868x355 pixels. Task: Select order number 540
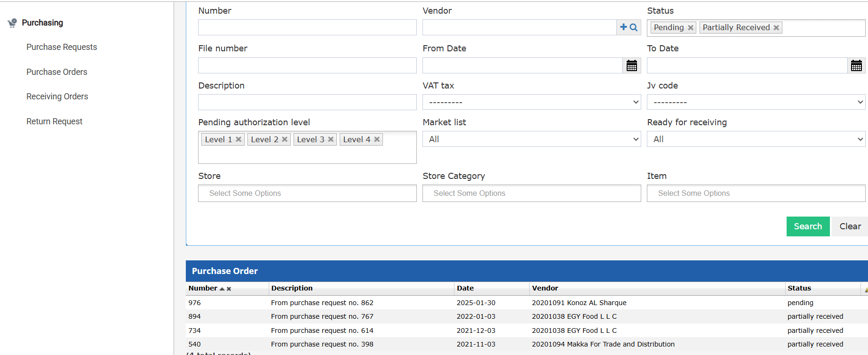[194, 344]
